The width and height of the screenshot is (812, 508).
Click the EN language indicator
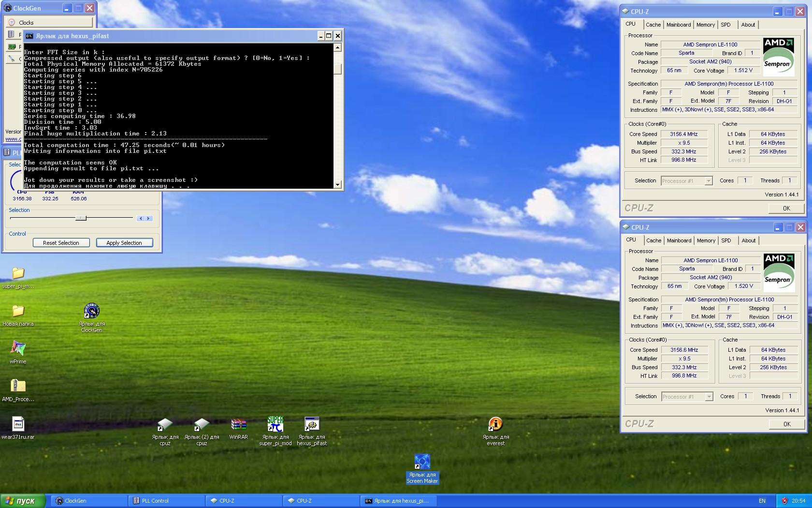pos(762,501)
